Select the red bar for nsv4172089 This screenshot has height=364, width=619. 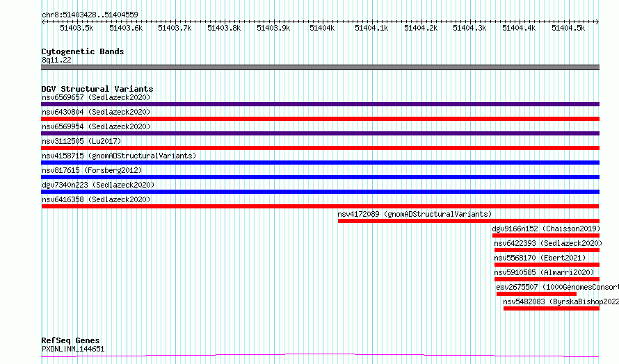pyautogui.click(x=469, y=221)
